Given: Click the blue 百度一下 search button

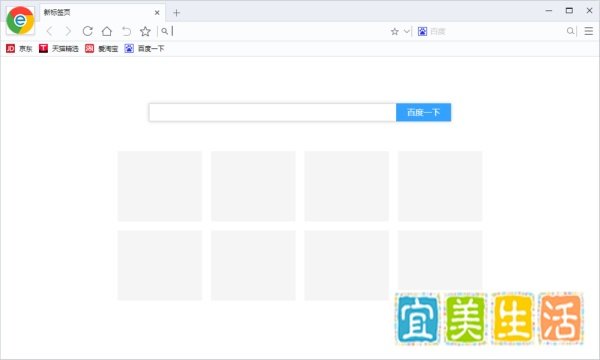Looking at the screenshot, I should [424, 112].
